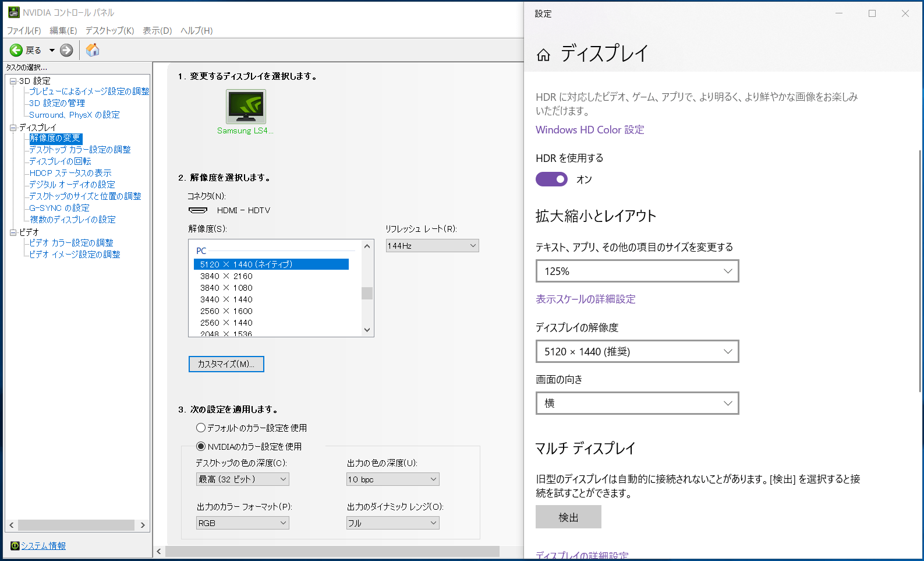
Task: Open the output color format RGB dropdown
Action: tap(243, 523)
